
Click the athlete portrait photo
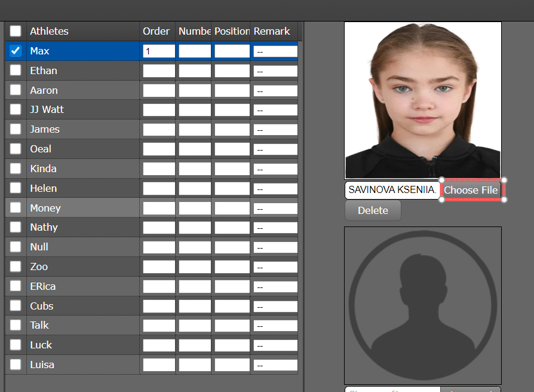pyautogui.click(x=423, y=100)
